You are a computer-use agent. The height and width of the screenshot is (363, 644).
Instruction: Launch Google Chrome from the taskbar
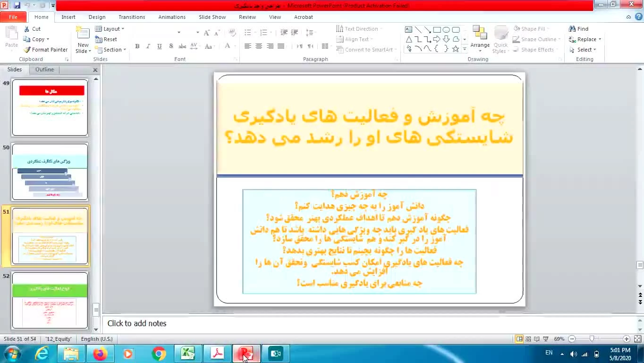coord(159,354)
